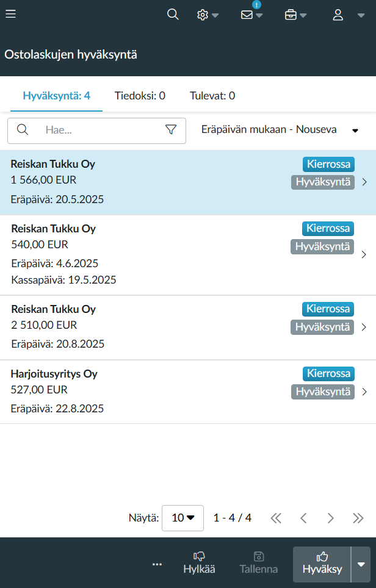Switch to the Tiedoksi tab
The image size is (376, 588).
pyautogui.click(x=140, y=95)
